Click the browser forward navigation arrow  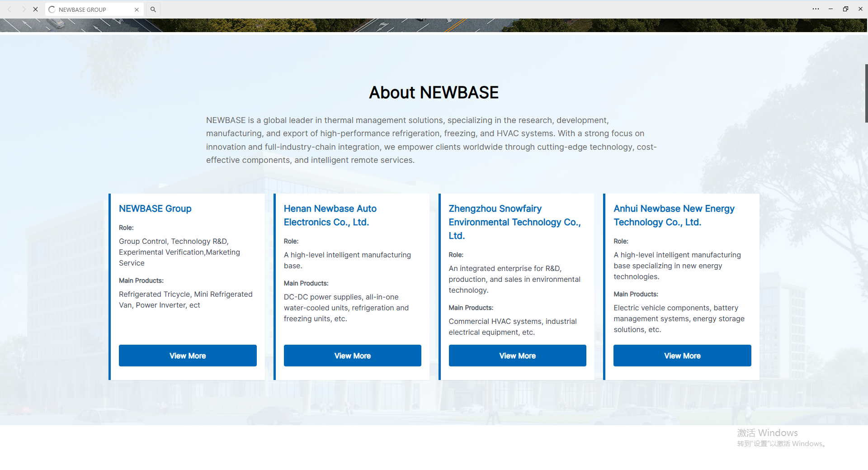(24, 9)
